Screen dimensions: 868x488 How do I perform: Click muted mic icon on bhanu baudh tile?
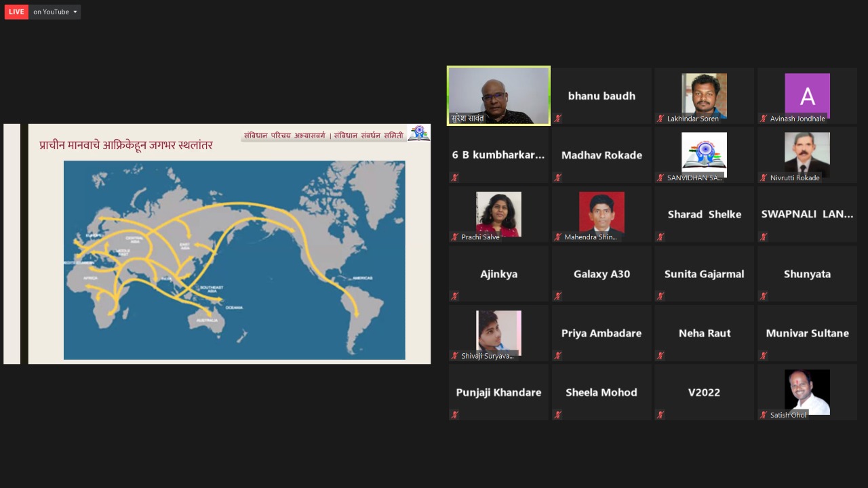pos(557,119)
